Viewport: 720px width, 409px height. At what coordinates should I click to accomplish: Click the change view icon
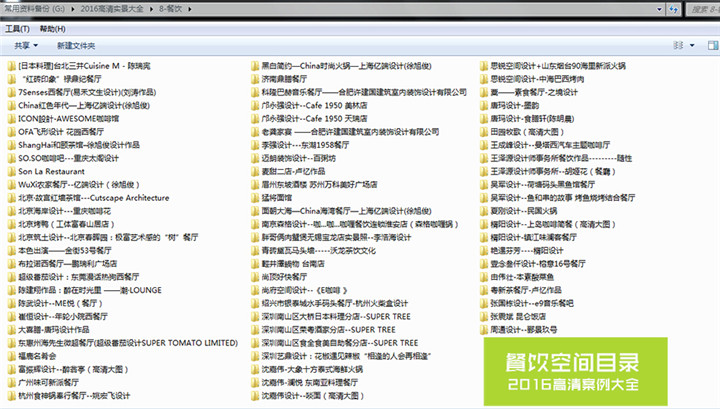coord(678,45)
